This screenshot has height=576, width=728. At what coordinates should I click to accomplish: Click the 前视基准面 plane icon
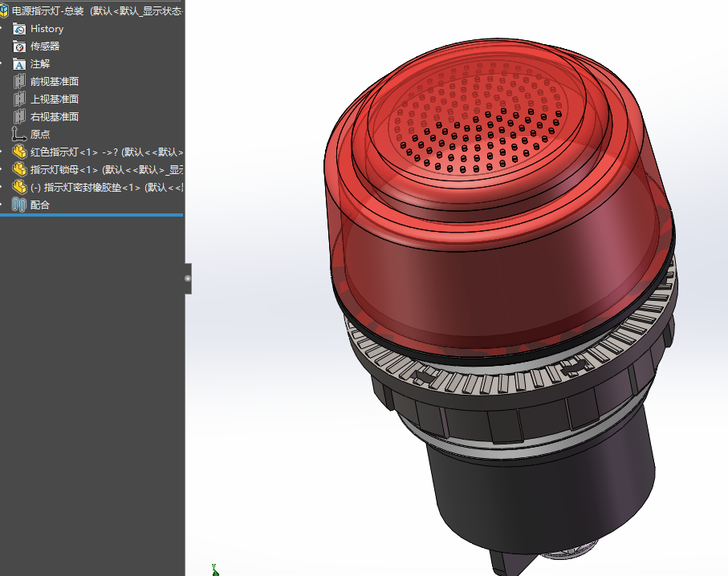(x=19, y=82)
